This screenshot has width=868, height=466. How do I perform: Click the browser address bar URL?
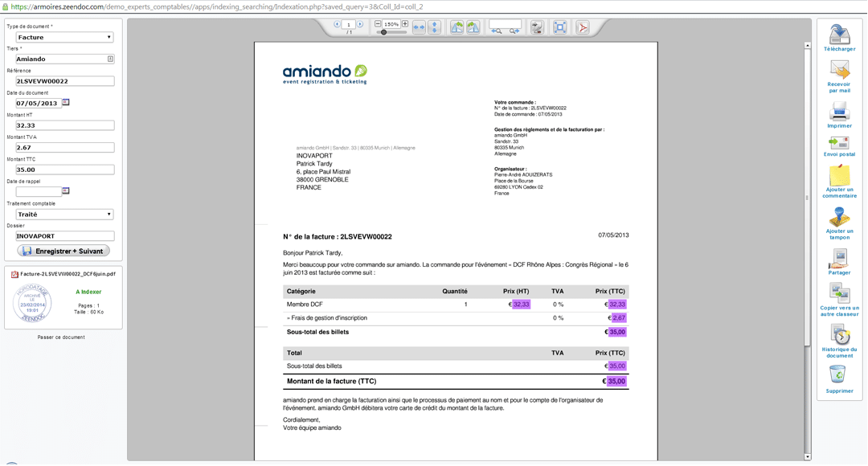click(x=217, y=6)
